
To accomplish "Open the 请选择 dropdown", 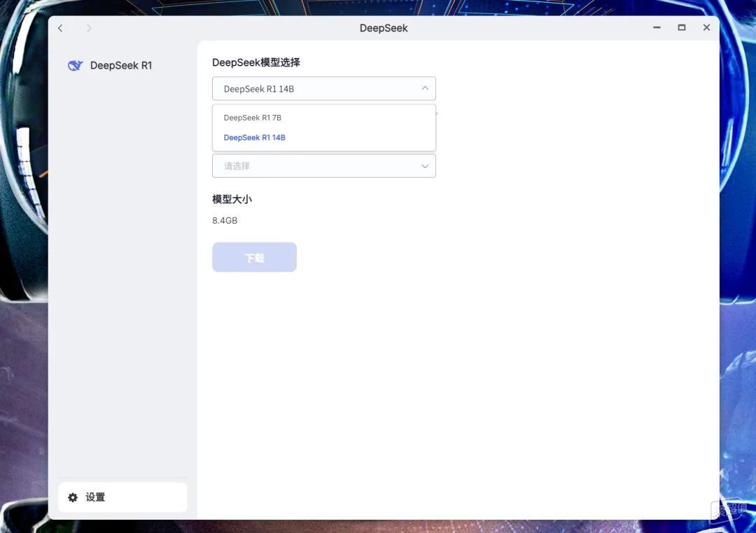I will pyautogui.click(x=324, y=166).
